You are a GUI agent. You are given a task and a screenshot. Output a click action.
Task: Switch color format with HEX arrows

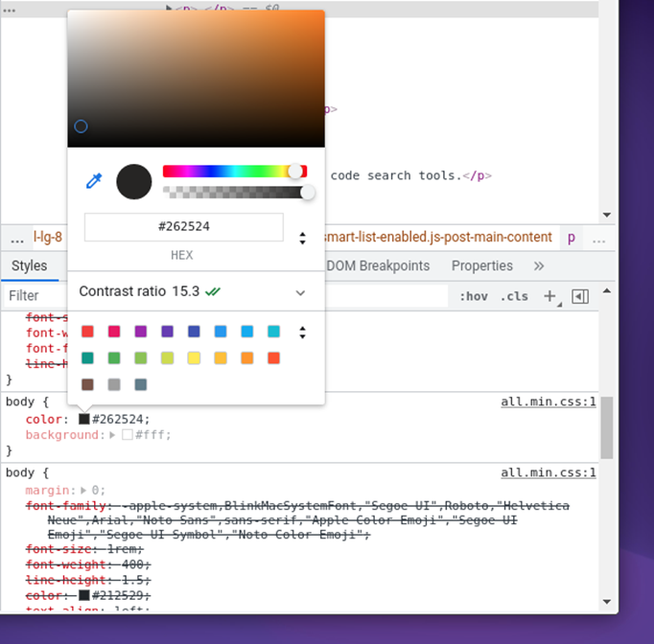[303, 238]
